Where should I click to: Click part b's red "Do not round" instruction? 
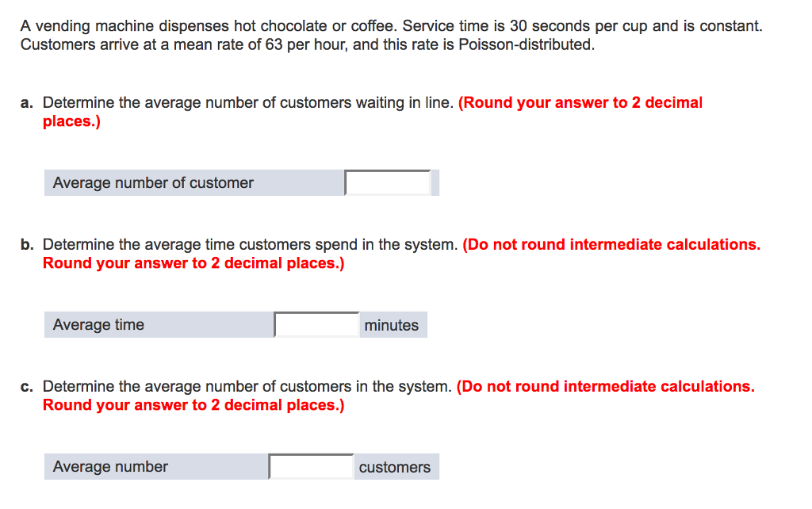611,245
